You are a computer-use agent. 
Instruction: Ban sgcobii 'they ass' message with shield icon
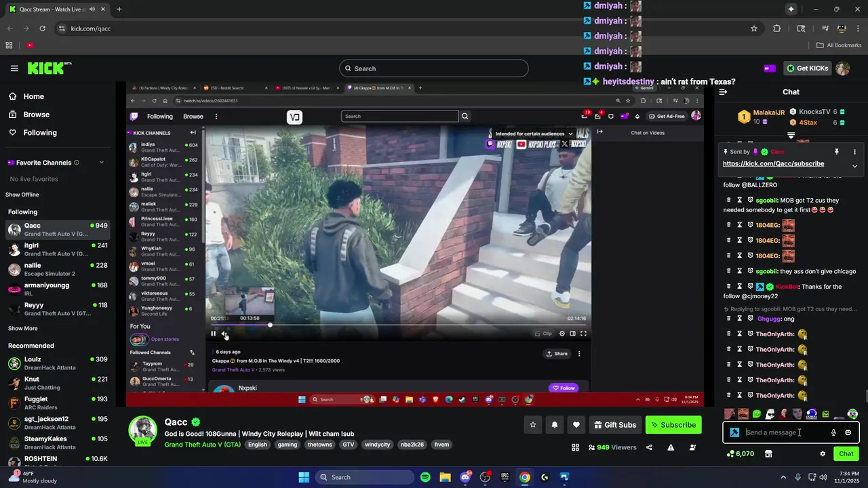(751, 271)
